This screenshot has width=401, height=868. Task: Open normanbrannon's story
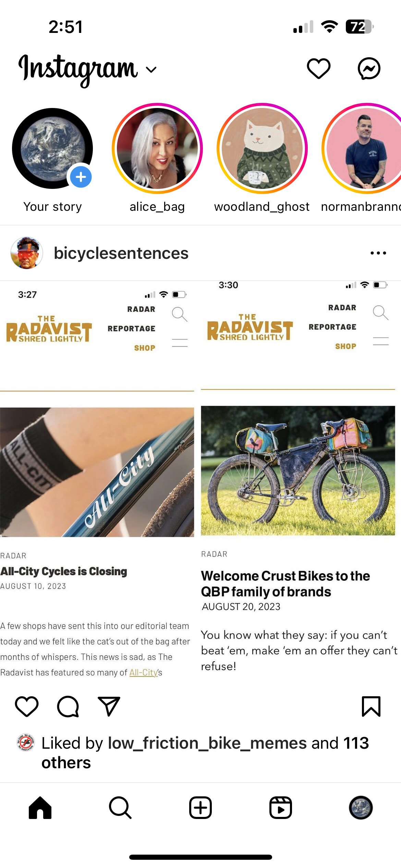coord(361,148)
